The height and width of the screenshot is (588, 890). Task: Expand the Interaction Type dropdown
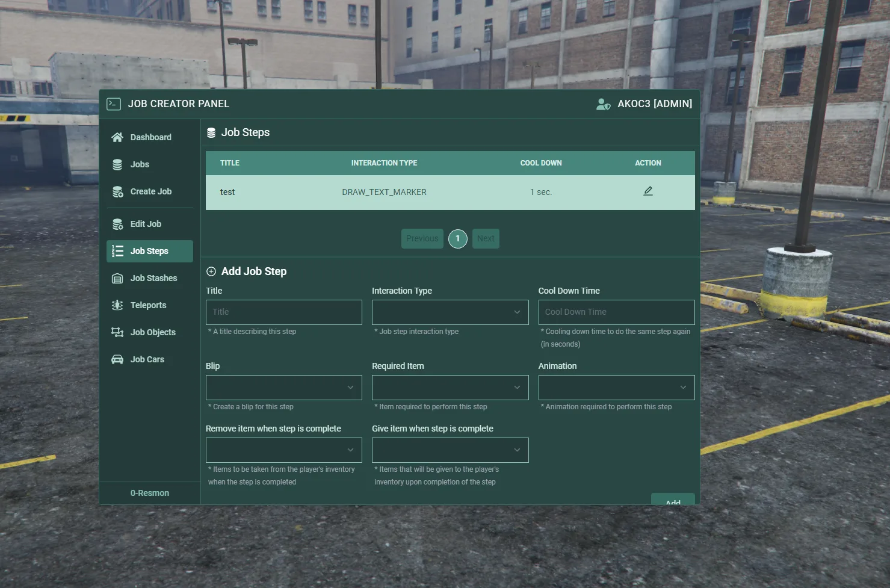click(450, 312)
